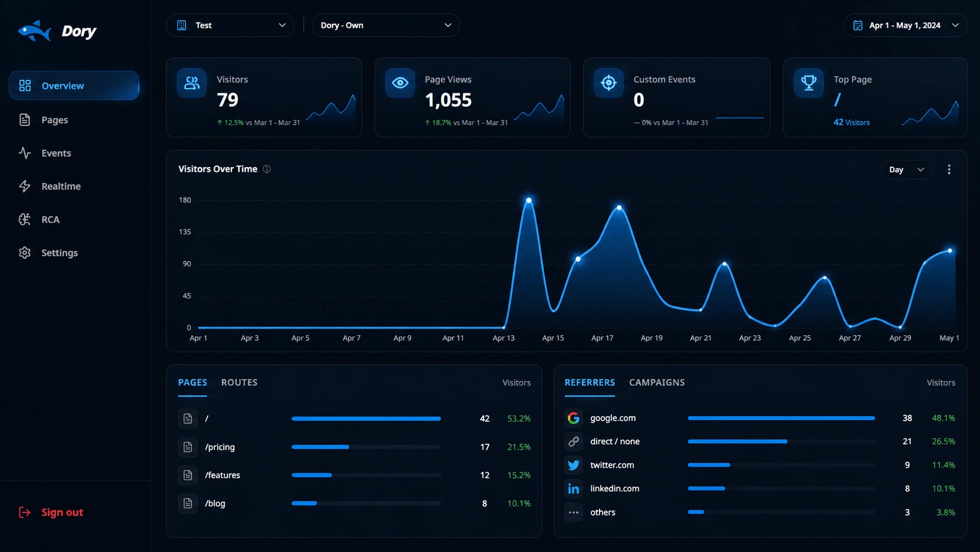Expand the Dory - Own site dropdown
The image size is (980, 552).
386,25
